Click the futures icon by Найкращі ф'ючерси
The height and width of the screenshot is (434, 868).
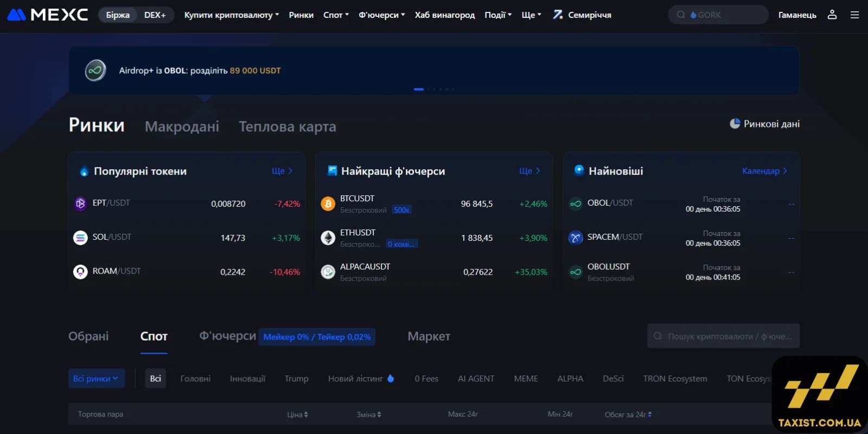332,171
